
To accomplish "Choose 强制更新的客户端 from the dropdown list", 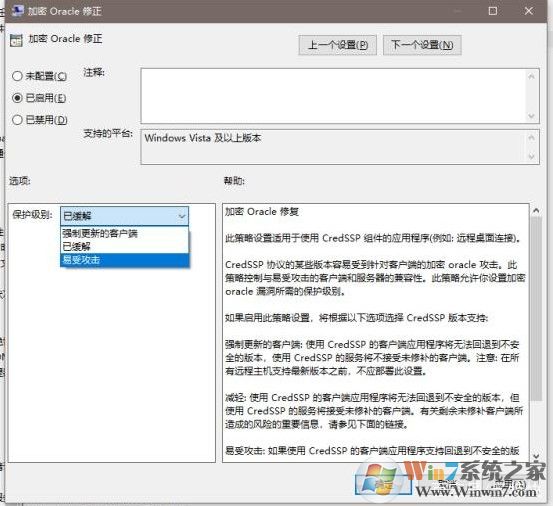I will (x=124, y=233).
